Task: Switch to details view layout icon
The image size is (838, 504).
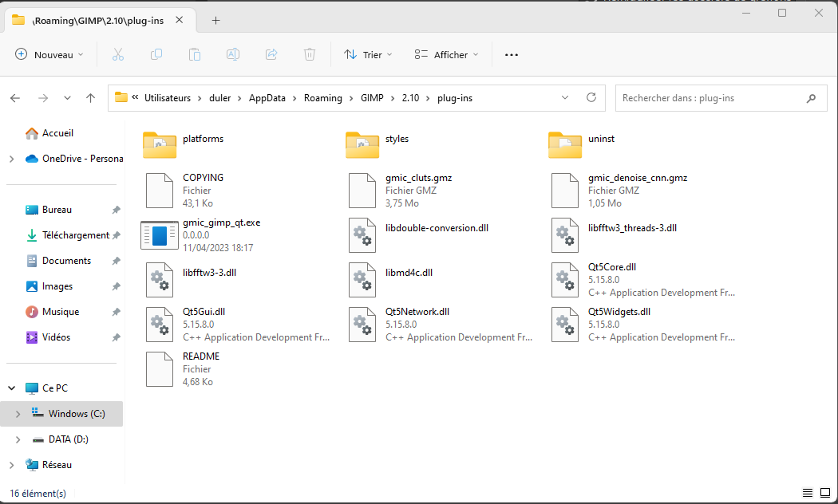Action: tap(807, 494)
